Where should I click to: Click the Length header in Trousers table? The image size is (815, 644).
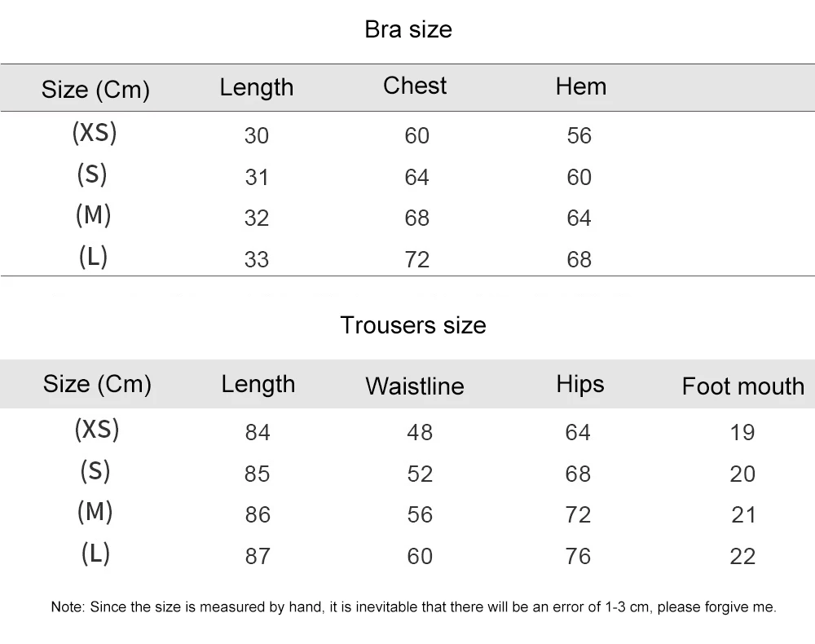(258, 384)
